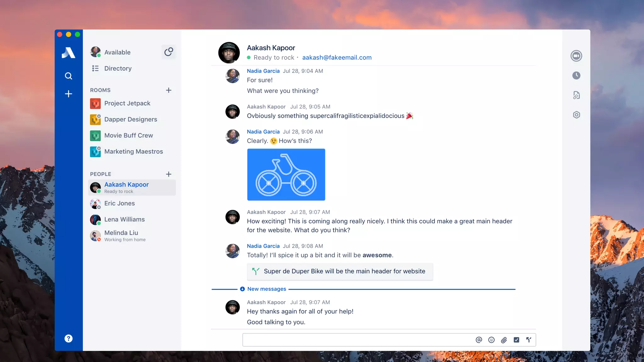Open the blue bike image thumbnail

tap(286, 174)
